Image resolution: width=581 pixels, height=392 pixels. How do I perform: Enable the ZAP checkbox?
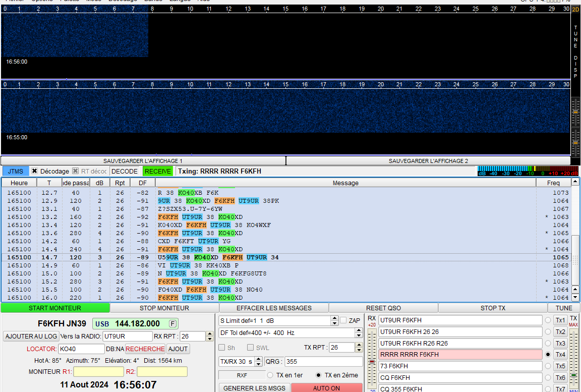(343, 320)
